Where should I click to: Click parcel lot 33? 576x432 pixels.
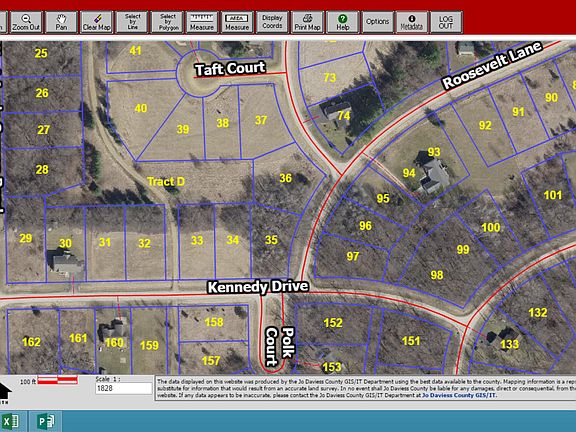pyautogui.click(x=197, y=241)
